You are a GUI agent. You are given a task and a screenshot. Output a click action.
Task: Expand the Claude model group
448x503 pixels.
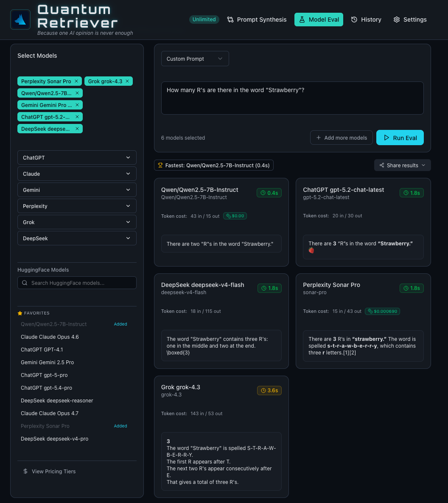[x=77, y=174]
